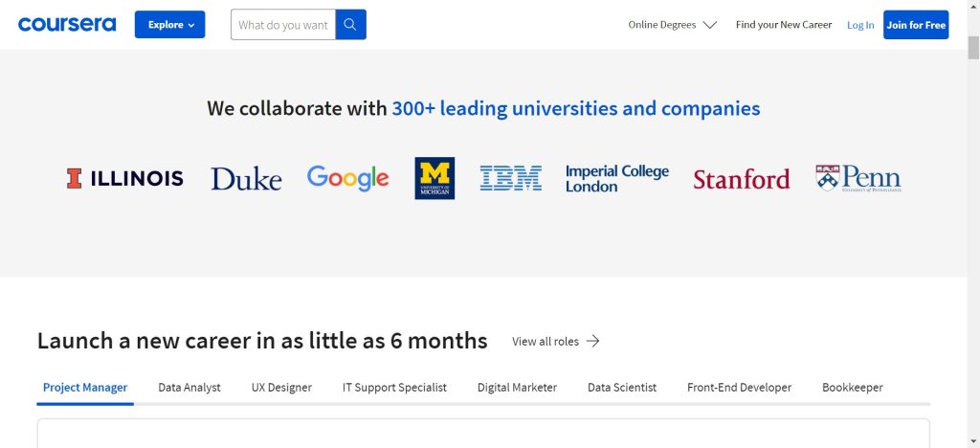This screenshot has width=980, height=448.
Task: Click the Stanford logo
Action: coord(741,179)
